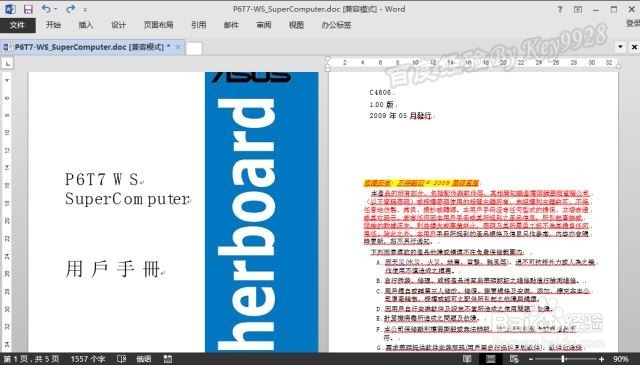The width and height of the screenshot is (640, 365).
Task: Click the page number indicator 第1页,共5页
Action: coord(31,359)
